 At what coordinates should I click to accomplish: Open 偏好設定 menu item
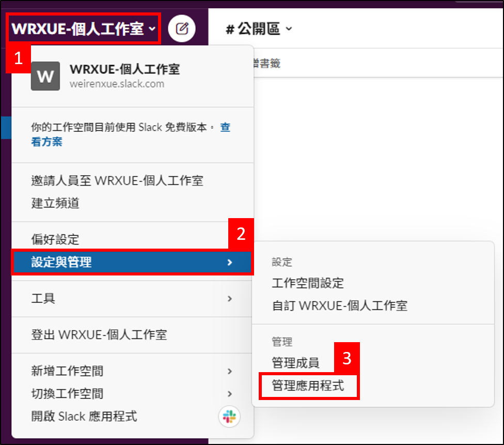tap(55, 239)
